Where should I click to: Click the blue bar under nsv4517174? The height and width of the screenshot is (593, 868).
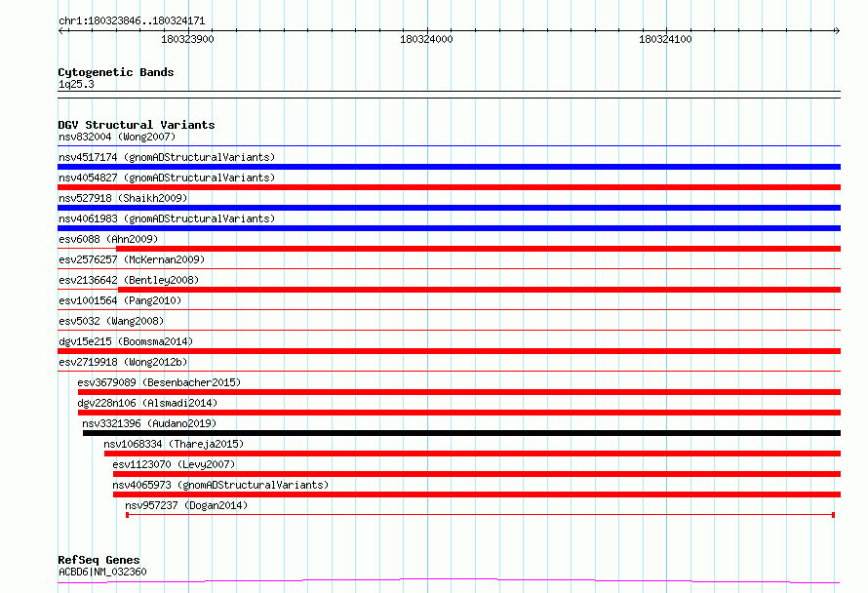tap(449, 167)
